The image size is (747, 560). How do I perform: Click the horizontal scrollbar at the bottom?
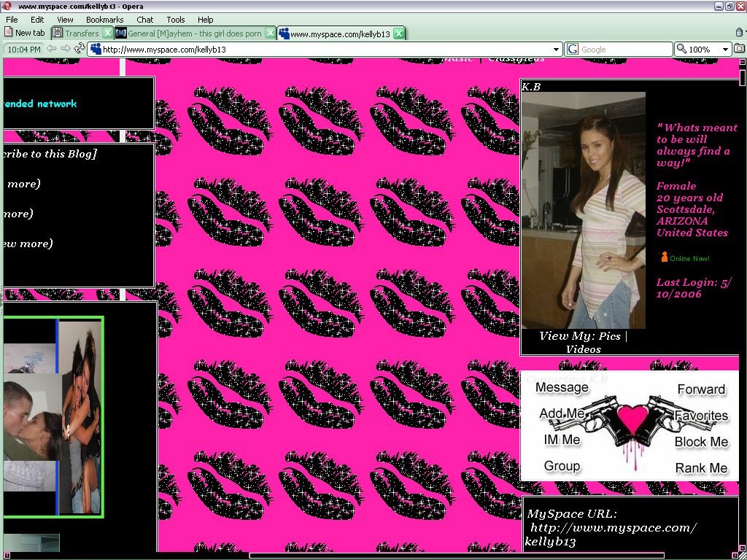pos(457,556)
